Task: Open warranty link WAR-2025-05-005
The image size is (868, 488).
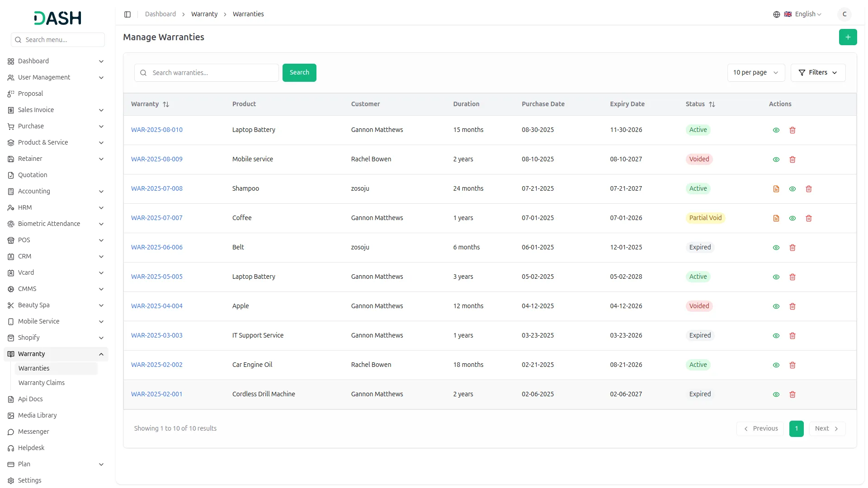Action: coord(157,277)
